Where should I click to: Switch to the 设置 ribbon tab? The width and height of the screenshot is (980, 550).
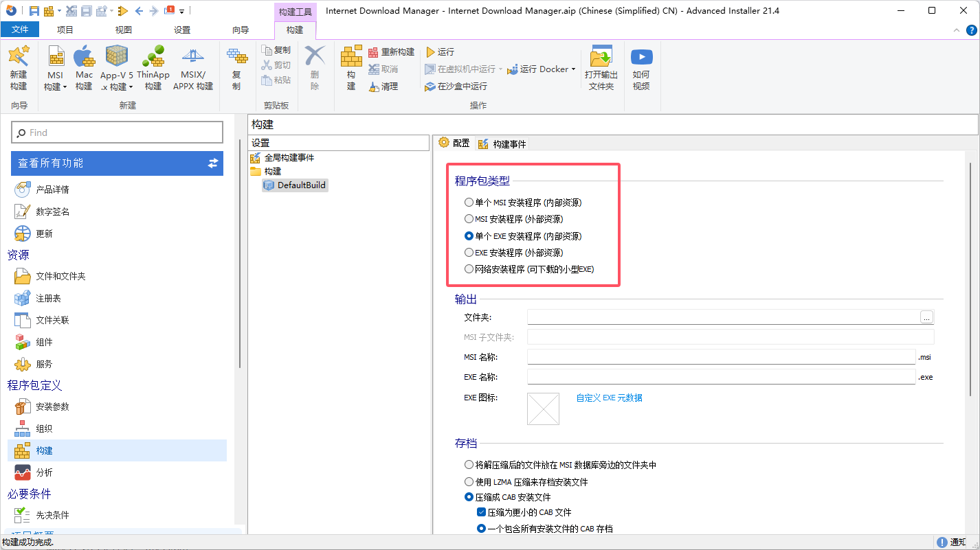click(182, 30)
